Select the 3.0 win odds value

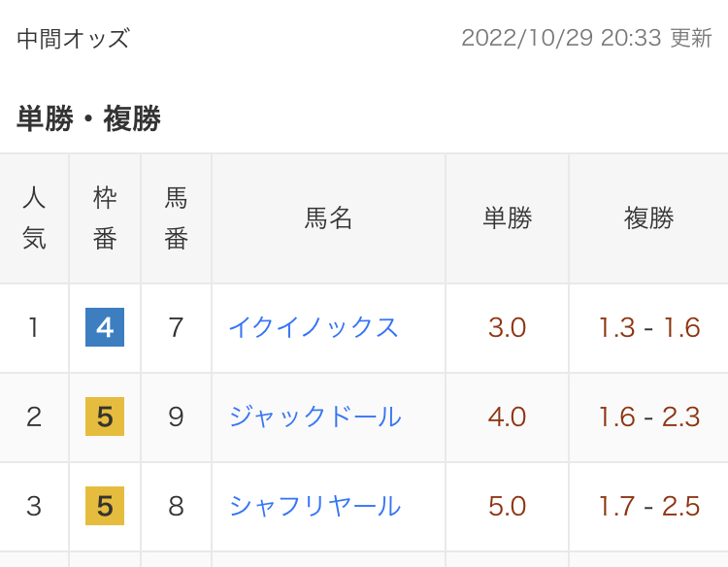click(x=507, y=328)
